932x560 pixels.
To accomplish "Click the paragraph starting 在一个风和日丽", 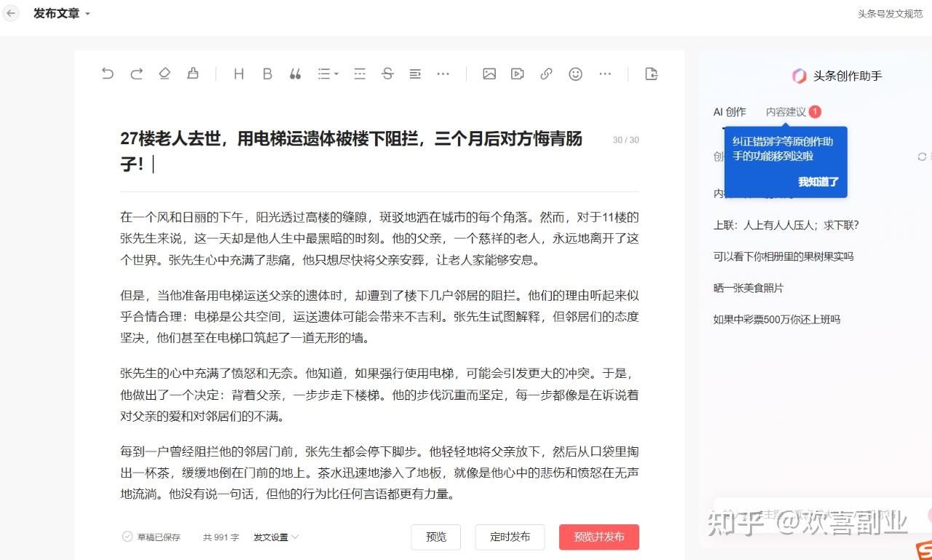I will pyautogui.click(x=379, y=238).
